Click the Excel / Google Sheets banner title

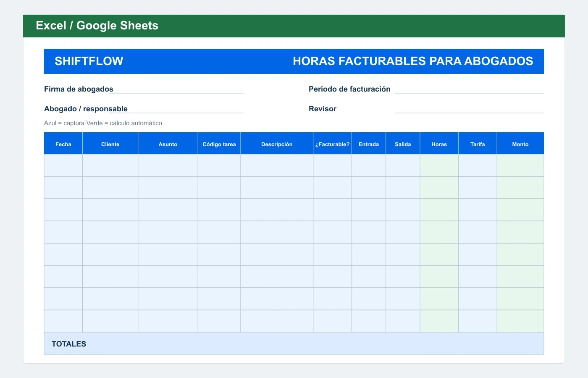tap(97, 26)
